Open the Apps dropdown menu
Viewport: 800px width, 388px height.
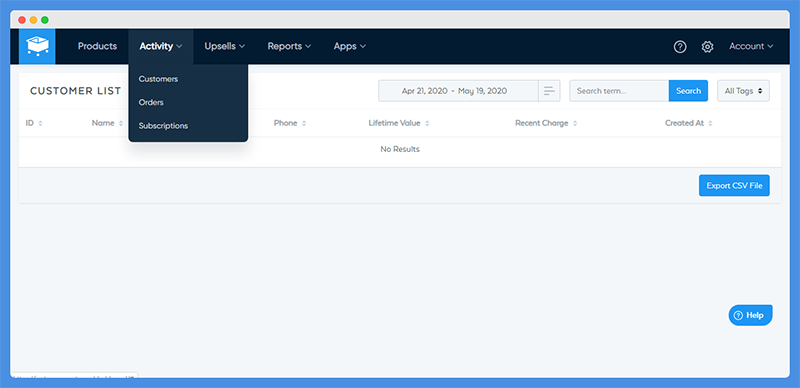click(x=350, y=46)
